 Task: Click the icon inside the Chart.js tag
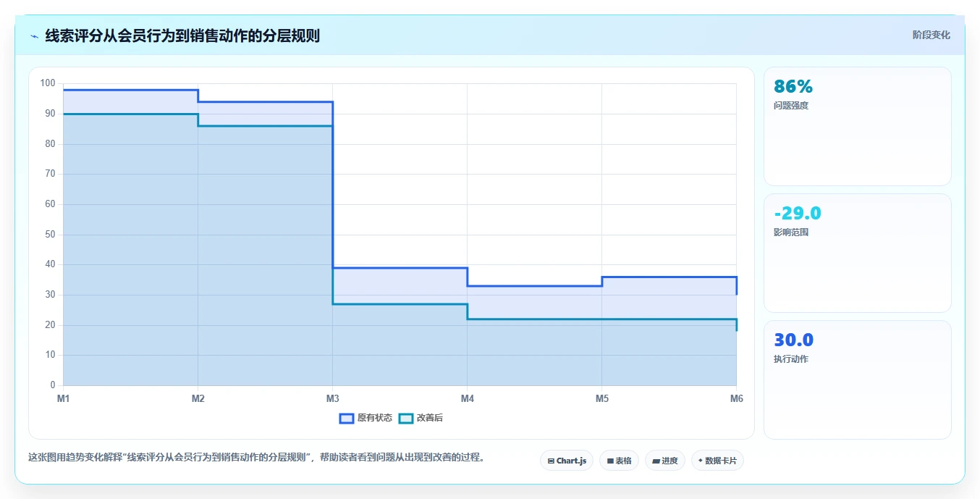(551, 461)
